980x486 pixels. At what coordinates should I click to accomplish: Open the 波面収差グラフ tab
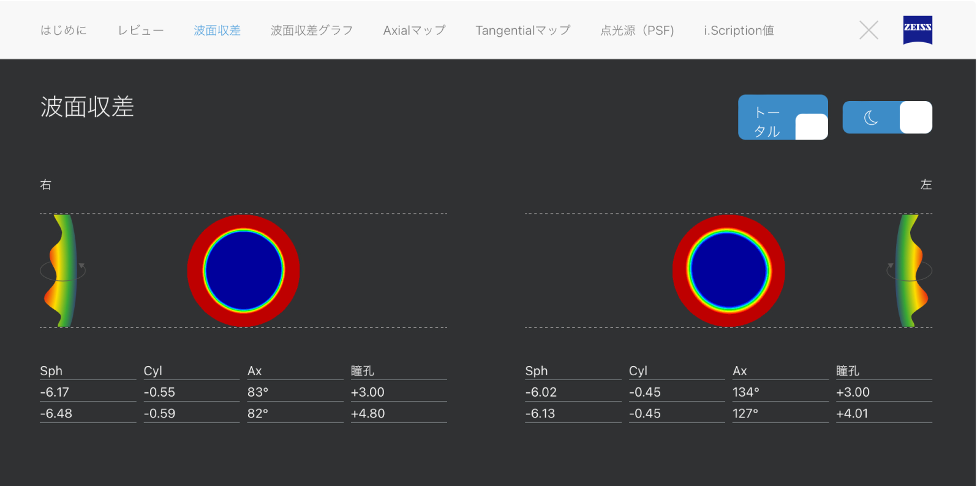tap(312, 30)
